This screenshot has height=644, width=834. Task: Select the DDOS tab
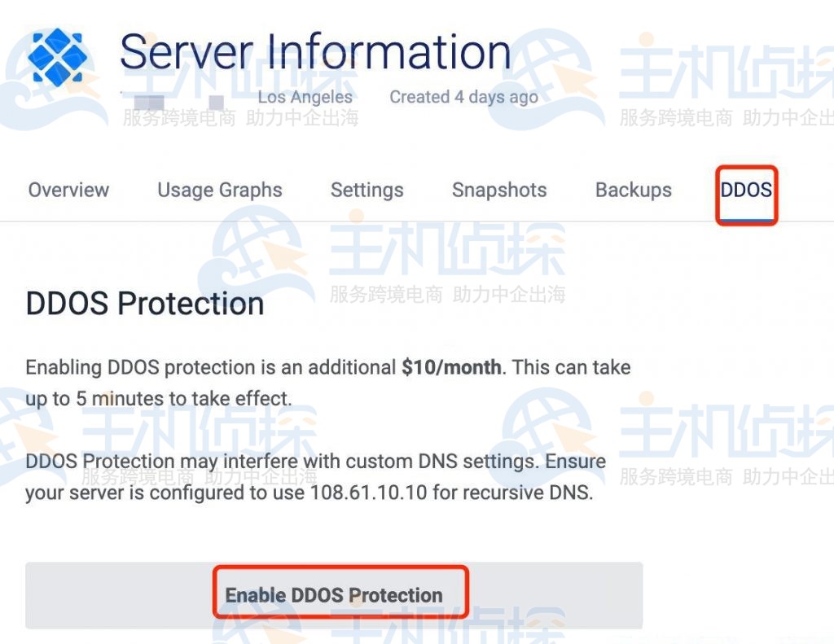click(746, 191)
